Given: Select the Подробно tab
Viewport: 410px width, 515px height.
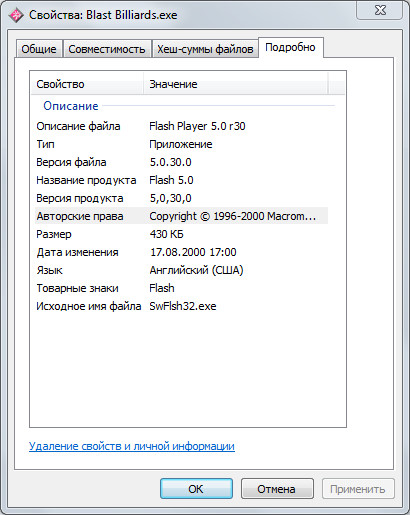Looking at the screenshot, I should pos(290,47).
